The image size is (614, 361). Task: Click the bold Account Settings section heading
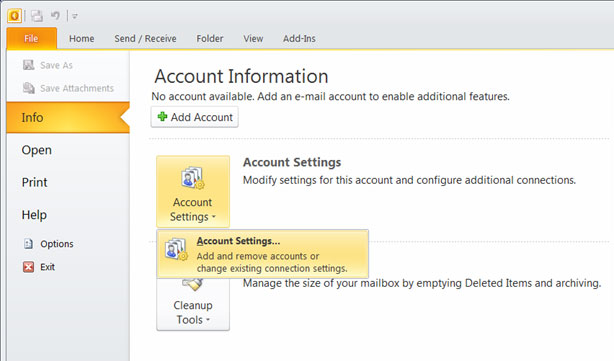(x=292, y=162)
